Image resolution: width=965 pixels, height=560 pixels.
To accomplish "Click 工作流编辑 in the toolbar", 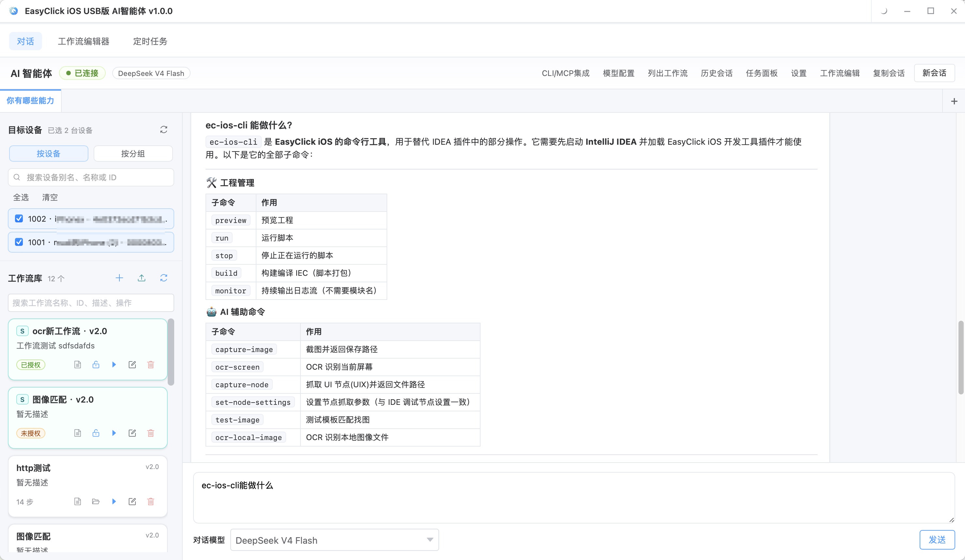I will pyautogui.click(x=840, y=73).
